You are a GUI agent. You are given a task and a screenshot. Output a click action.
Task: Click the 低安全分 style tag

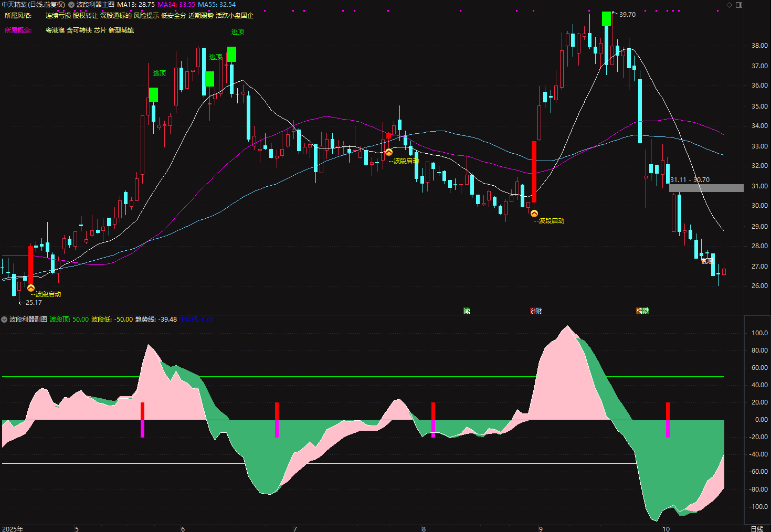coord(174,16)
